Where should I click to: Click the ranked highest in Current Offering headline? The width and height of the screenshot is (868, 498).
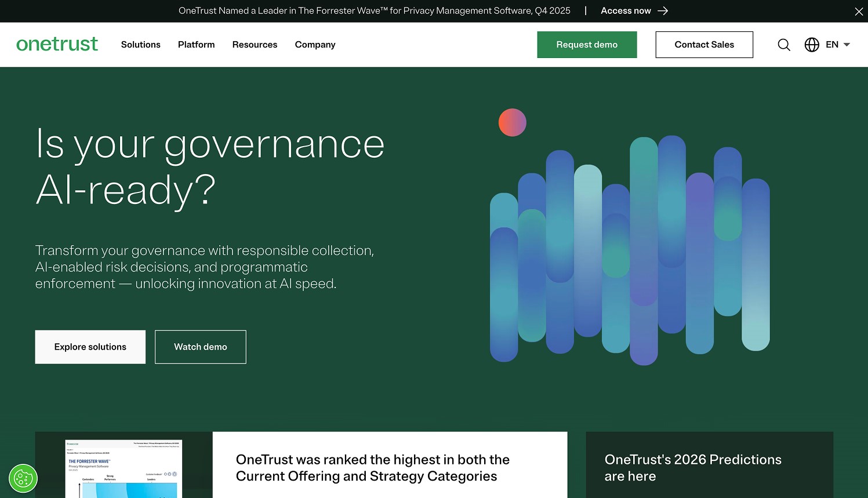pyautogui.click(x=372, y=467)
